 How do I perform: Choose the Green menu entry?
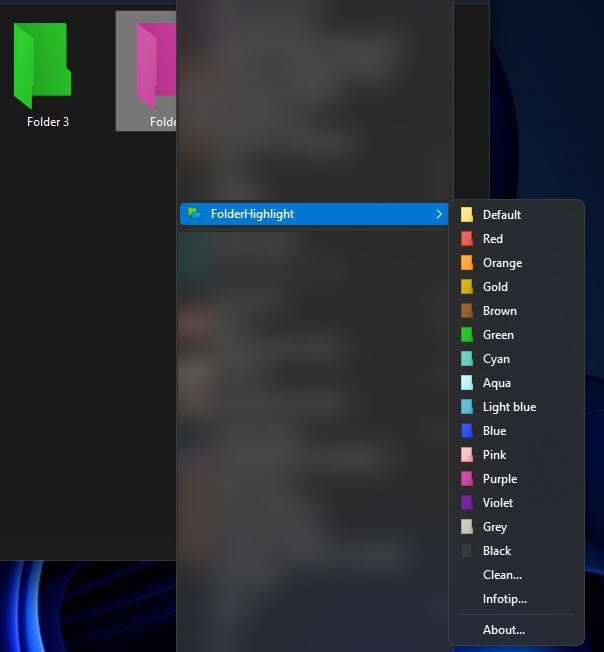[517, 335]
